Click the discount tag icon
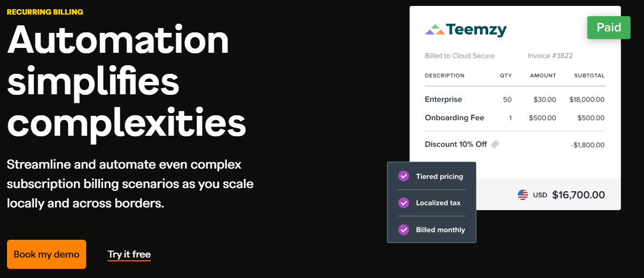The width and height of the screenshot is (644, 278). pyautogui.click(x=495, y=144)
